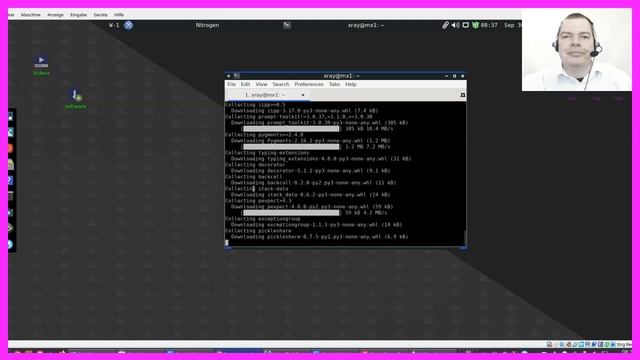
Task: Open the Edit menu in terminal
Action: pos(245,84)
